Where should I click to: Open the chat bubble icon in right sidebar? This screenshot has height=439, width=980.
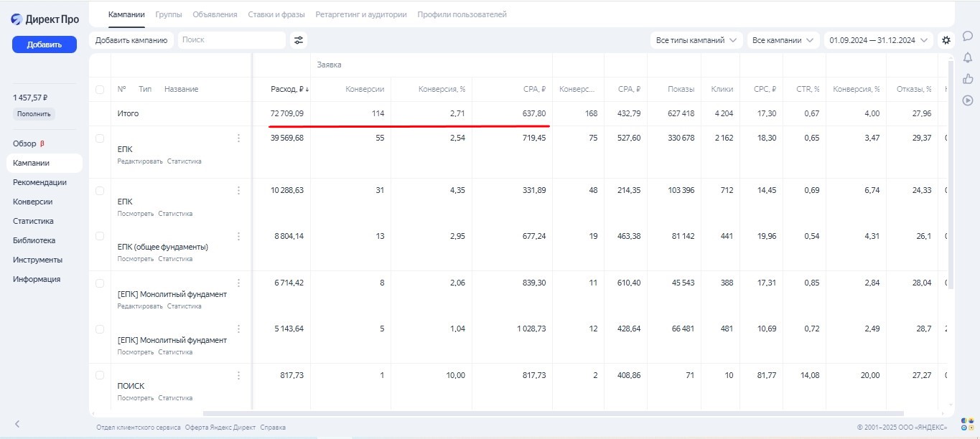tap(967, 36)
